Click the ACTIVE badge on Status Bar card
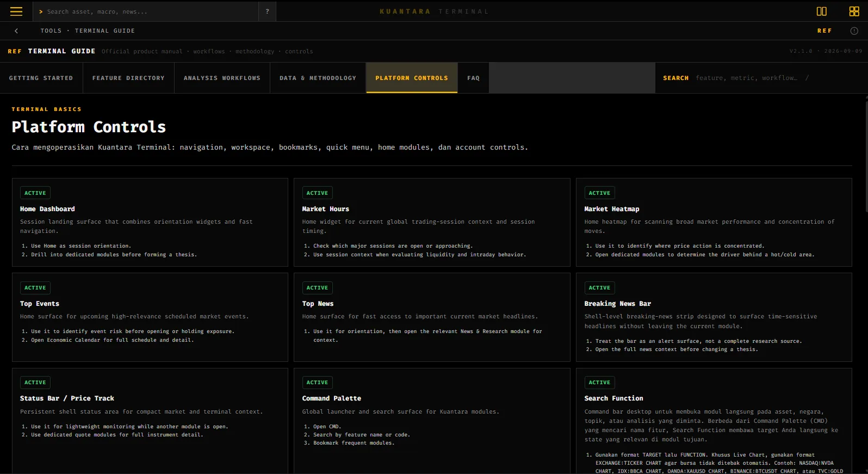 (35, 383)
